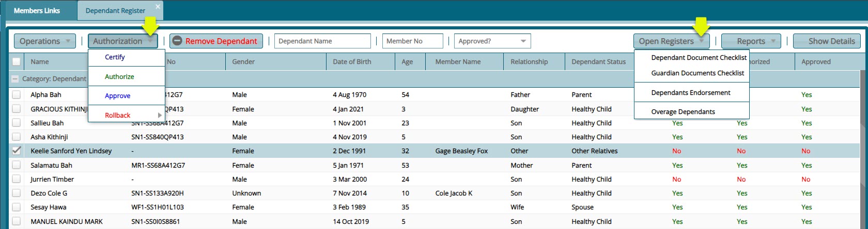This screenshot has height=229, width=868.
Task: Check the Jurrien Timber row checkbox
Action: click(x=17, y=179)
